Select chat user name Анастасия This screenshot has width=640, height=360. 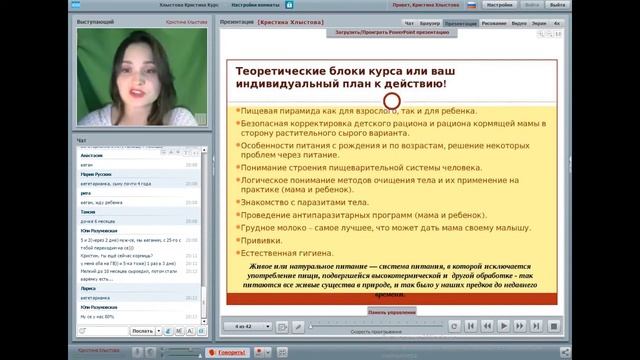tap(91, 156)
